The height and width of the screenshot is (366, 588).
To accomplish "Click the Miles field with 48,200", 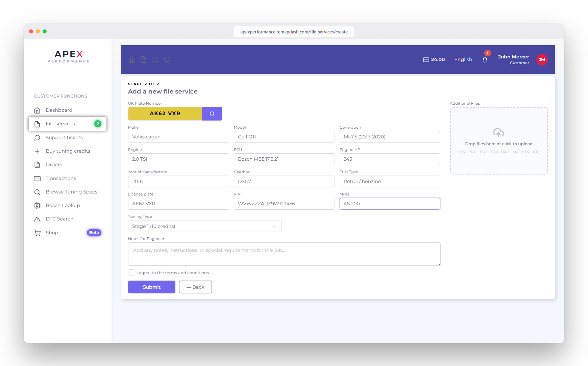I will (390, 204).
